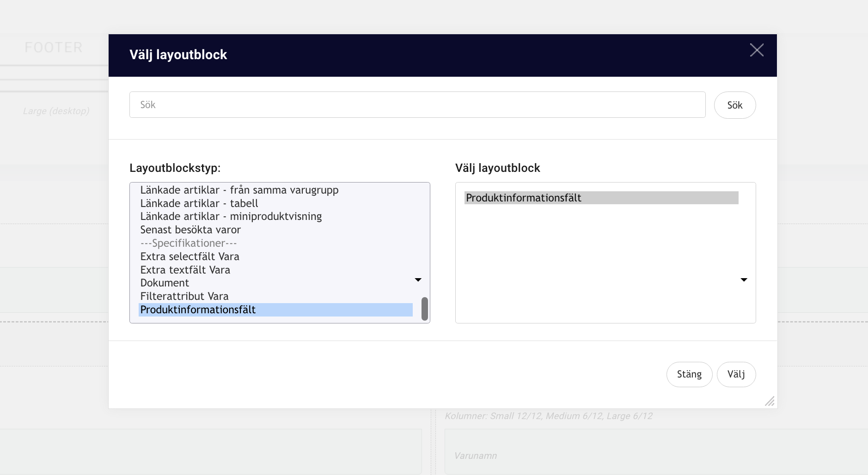Choose 'Länkade artiklar - miniproduktvisning' option

pos(275,216)
